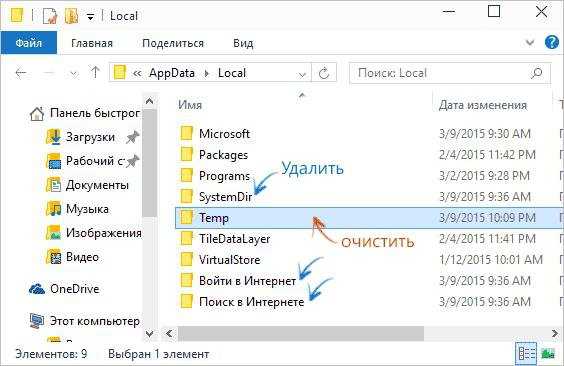Select Этот компьютер in the navigation pane
The image size is (564, 366).
pyautogui.click(x=85, y=321)
